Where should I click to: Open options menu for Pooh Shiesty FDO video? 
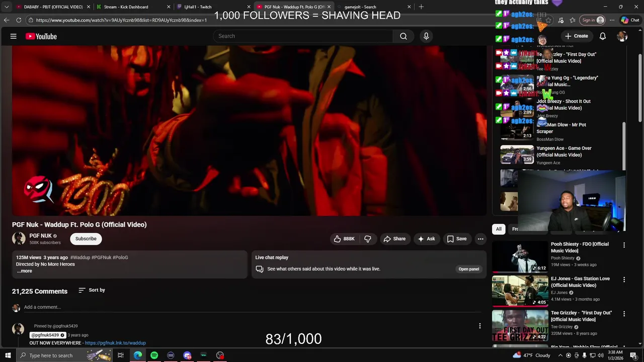click(x=624, y=245)
